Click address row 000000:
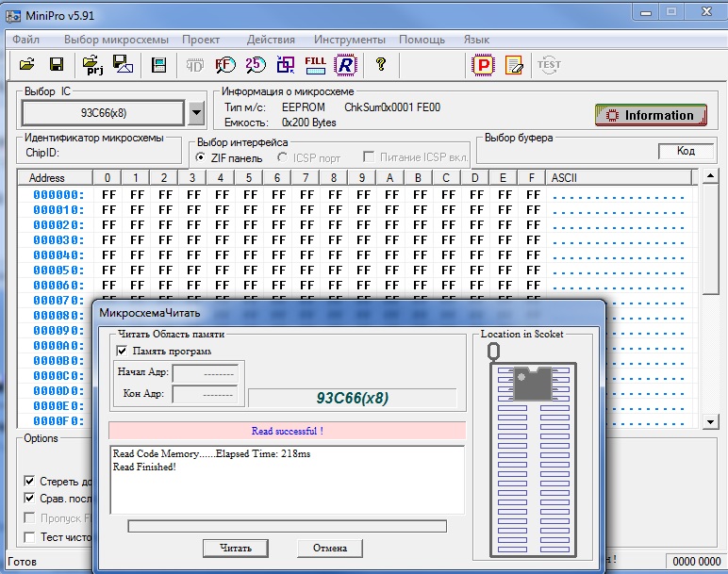Viewport: 728px width, 574px height. [58, 195]
